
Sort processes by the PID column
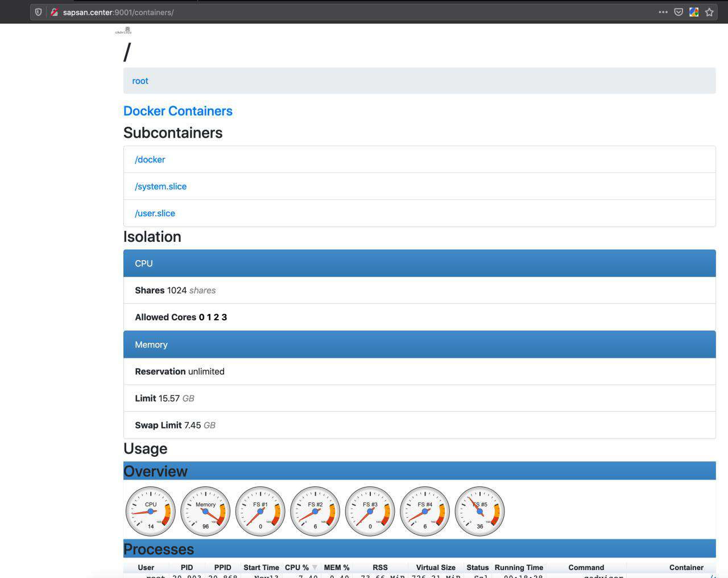click(x=187, y=567)
